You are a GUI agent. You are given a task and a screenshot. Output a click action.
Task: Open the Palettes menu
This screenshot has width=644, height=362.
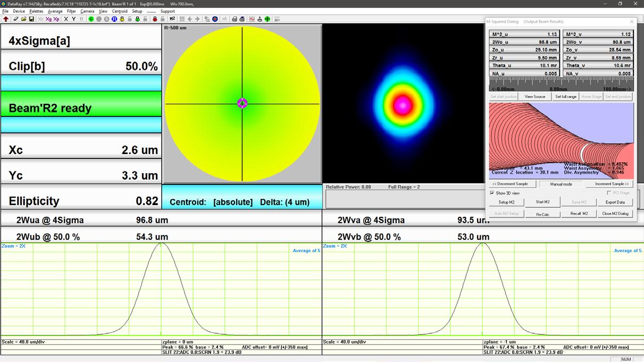(36, 11)
